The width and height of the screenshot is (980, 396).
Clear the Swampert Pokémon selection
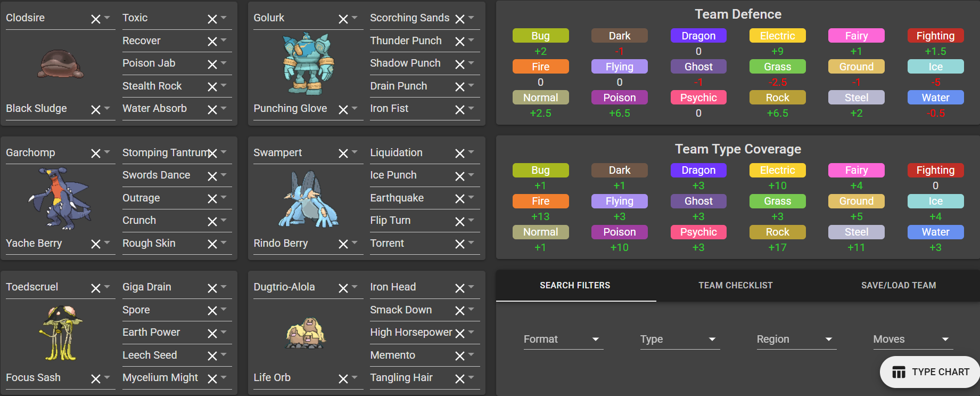coord(343,153)
